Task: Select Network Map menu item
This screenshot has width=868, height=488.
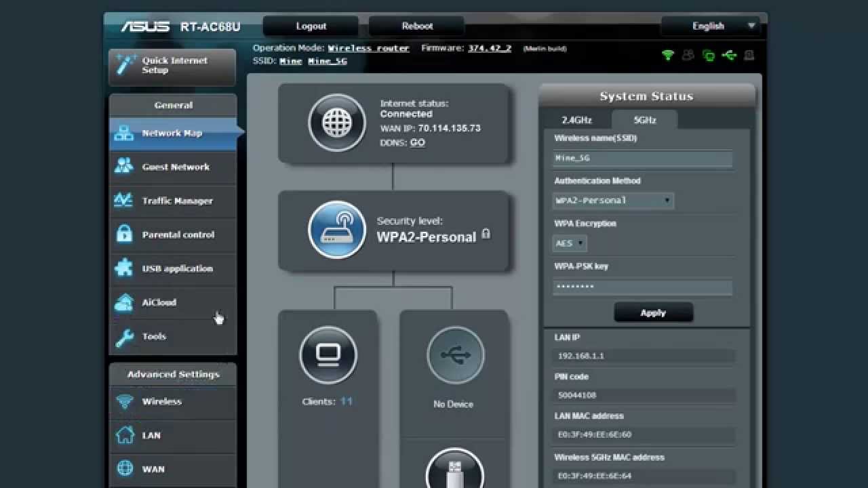Action: [x=173, y=134]
